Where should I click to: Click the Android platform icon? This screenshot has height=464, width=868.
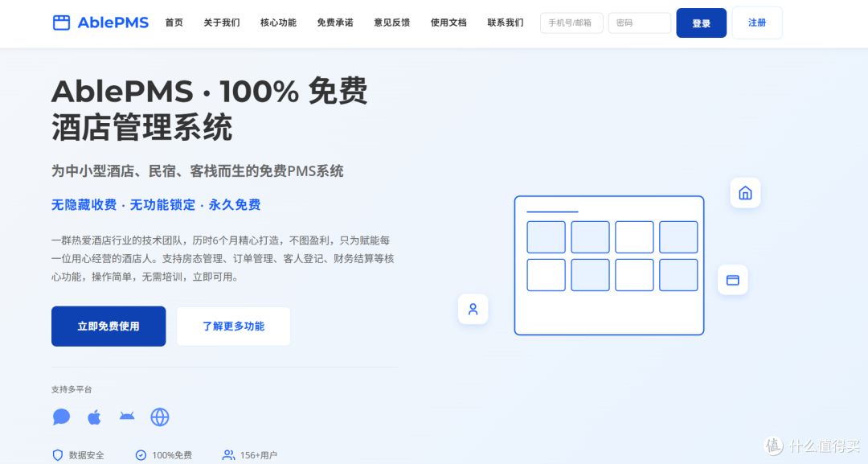click(127, 416)
